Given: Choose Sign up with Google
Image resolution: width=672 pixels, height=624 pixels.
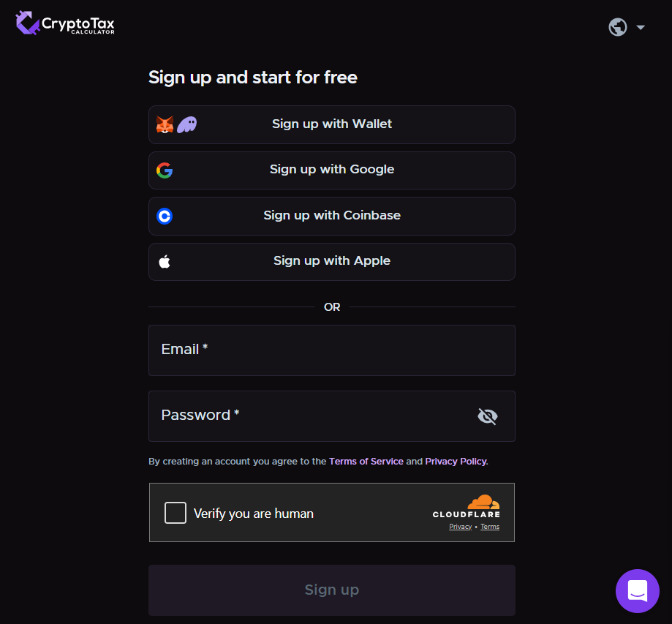Looking at the screenshot, I should [332, 170].
